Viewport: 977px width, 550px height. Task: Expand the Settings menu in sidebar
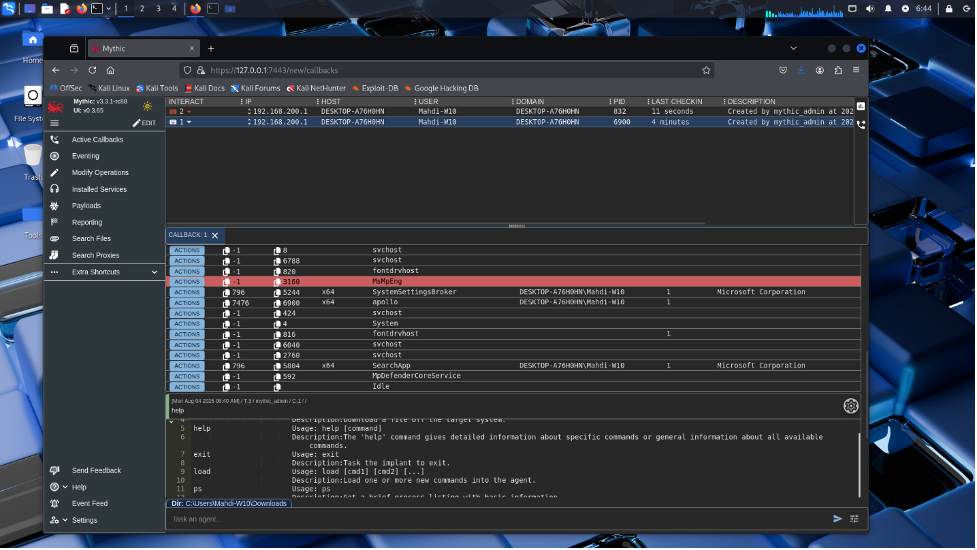(65, 521)
